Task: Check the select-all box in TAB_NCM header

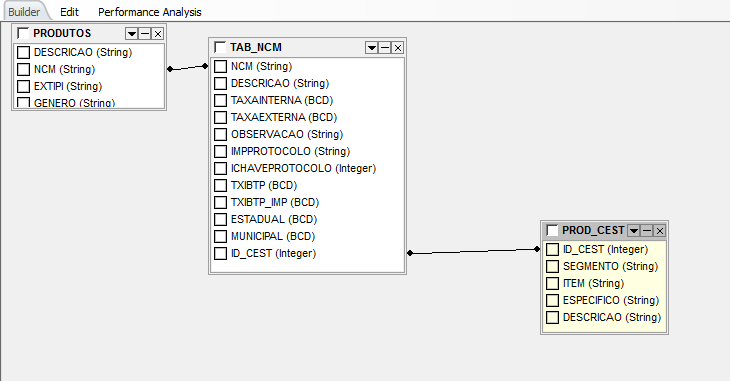Action: [x=220, y=47]
